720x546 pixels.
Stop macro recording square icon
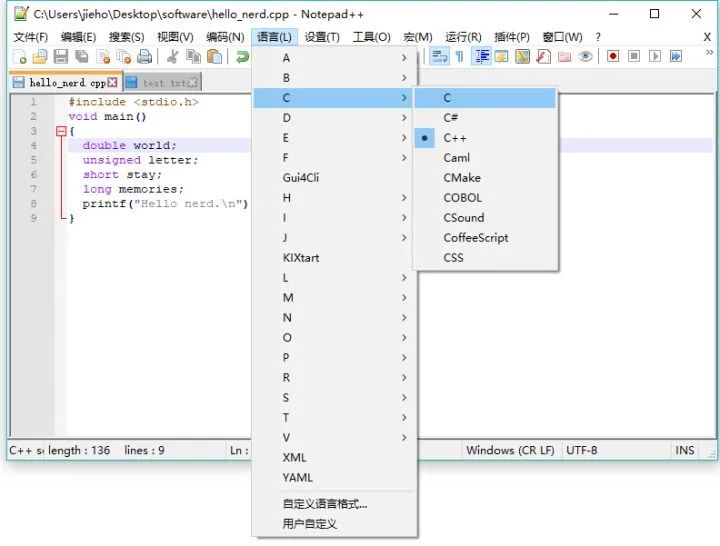[x=634, y=56]
